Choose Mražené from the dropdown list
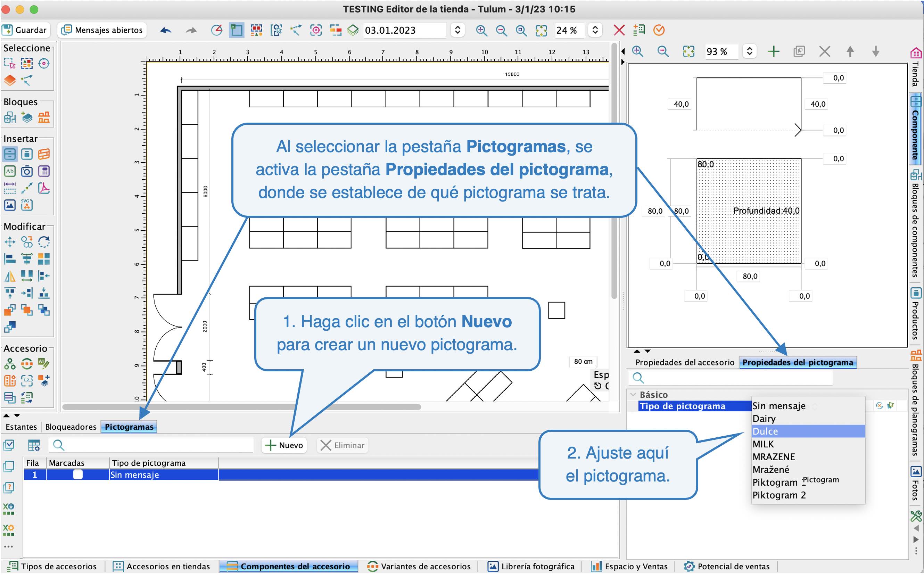This screenshot has height=577, width=924. [808, 470]
